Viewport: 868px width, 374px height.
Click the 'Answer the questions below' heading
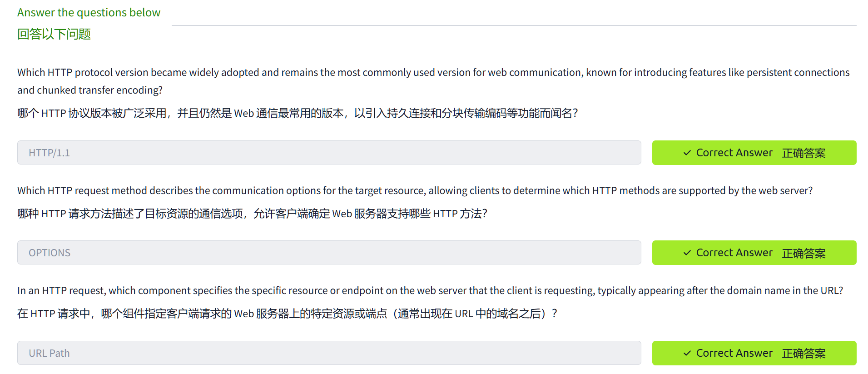tap(89, 12)
